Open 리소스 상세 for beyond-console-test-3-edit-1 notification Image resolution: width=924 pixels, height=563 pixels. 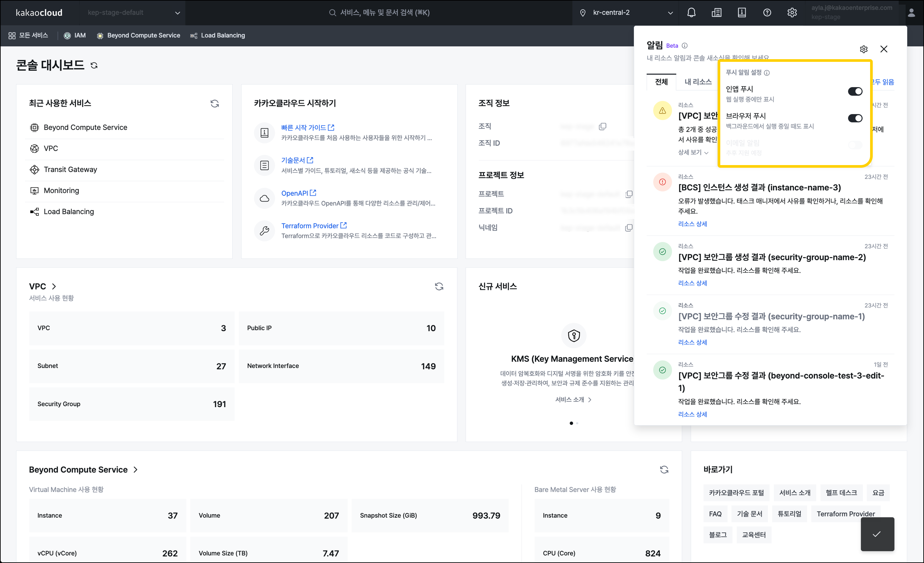pos(693,415)
